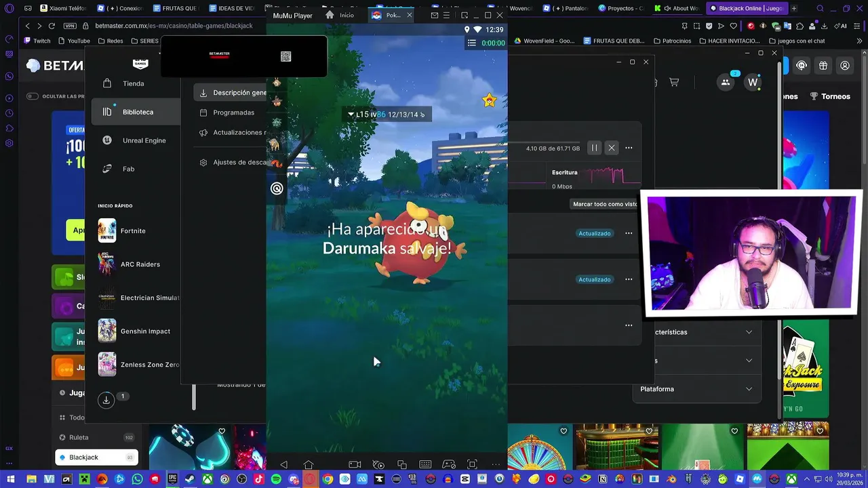Select Ruleta category on Betmaster
Image resolution: width=868 pixels, height=488 pixels.
(x=96, y=437)
